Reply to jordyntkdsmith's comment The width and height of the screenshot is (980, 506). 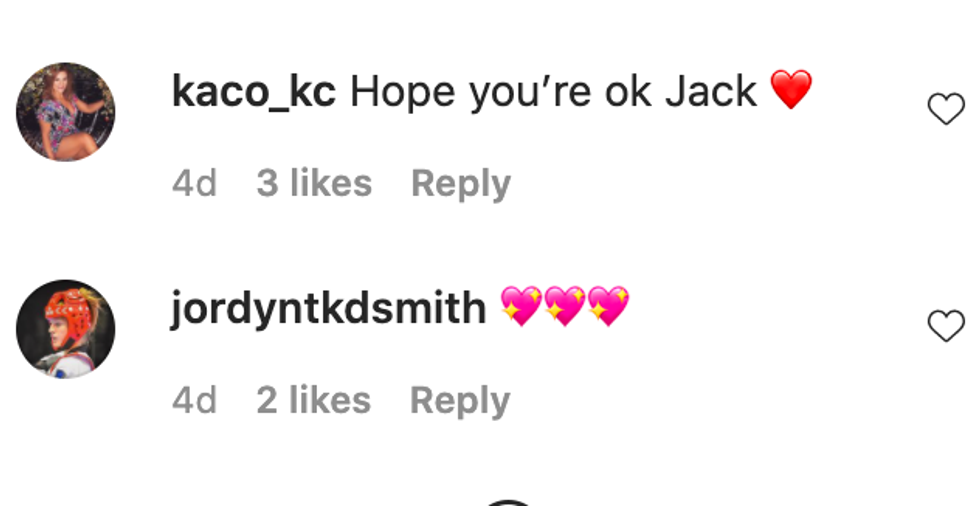[460, 401]
